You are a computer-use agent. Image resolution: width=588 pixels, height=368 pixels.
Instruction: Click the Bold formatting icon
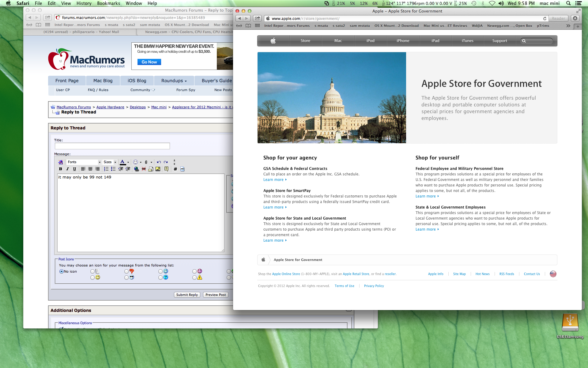pyautogui.click(x=60, y=169)
